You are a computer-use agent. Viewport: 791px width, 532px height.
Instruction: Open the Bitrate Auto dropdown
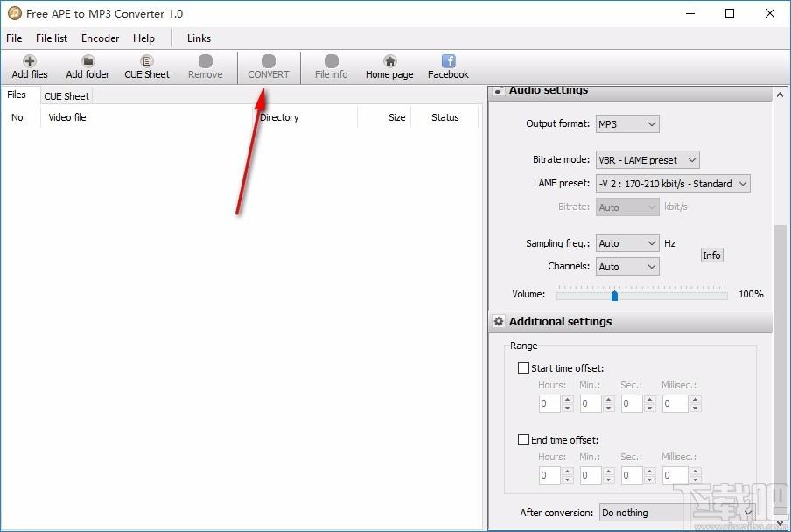tap(627, 207)
